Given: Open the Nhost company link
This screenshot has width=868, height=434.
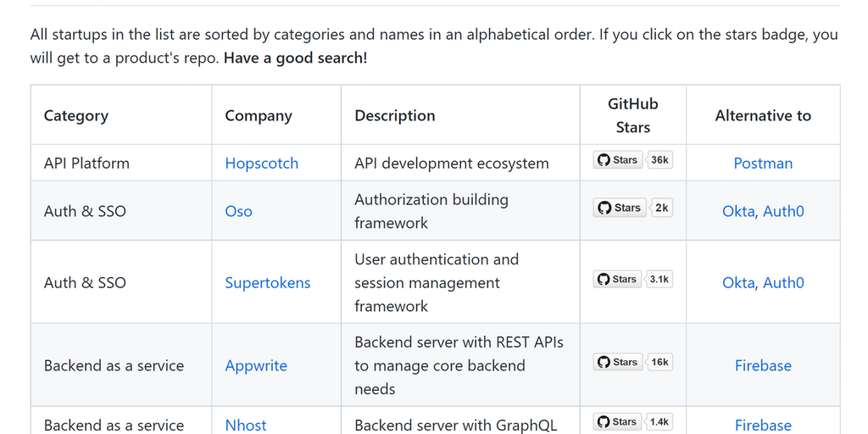Looking at the screenshot, I should click(246, 425).
